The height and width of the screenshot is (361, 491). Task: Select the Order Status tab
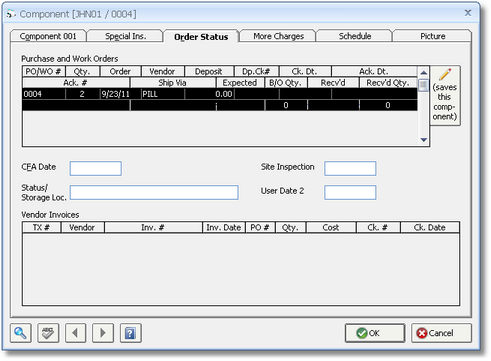click(201, 37)
